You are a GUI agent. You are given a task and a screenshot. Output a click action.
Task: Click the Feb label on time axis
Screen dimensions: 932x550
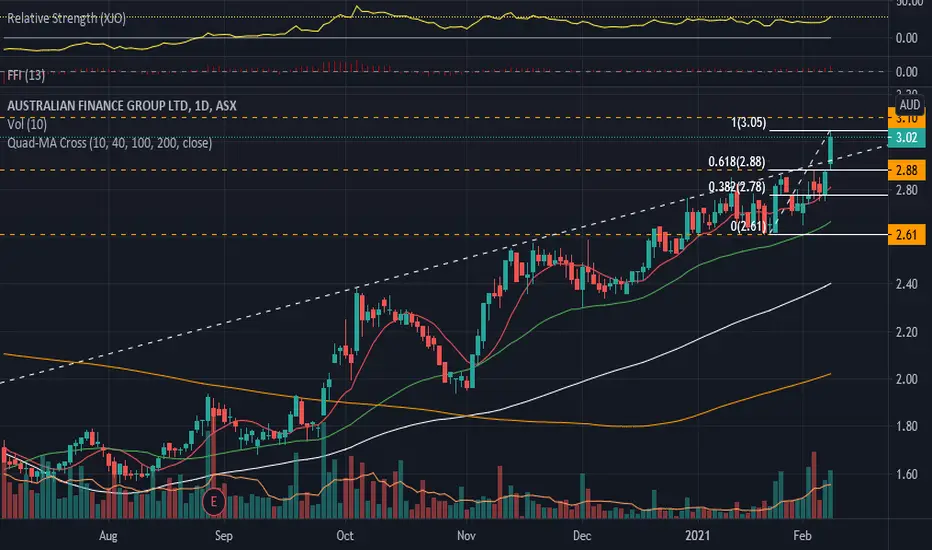802,536
